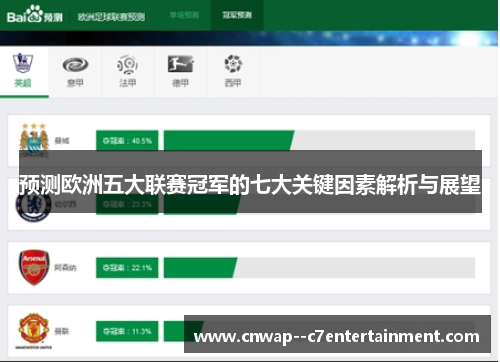Click the 夺冠率 11.3% label
This screenshot has width=500, height=362.
tap(127, 331)
